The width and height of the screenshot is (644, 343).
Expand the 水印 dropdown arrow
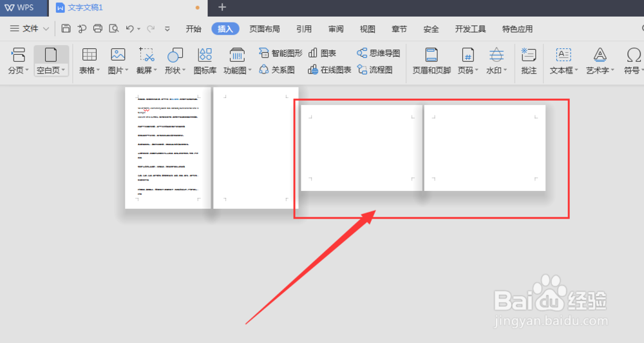(505, 70)
